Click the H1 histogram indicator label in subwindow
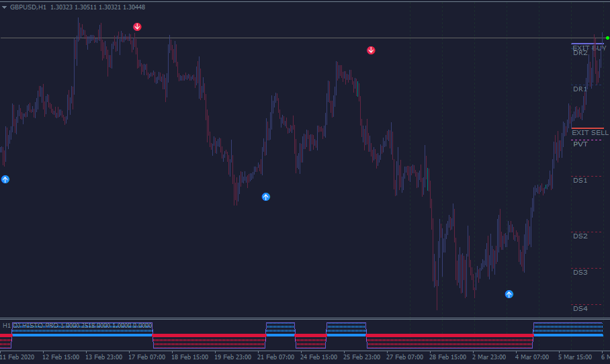The height and width of the screenshot is (364, 610). 7,325
